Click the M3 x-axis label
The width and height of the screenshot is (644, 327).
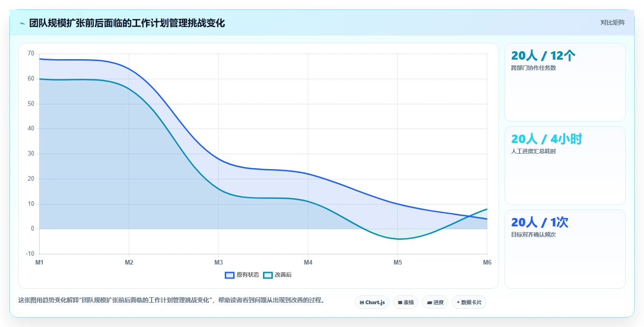pos(219,262)
